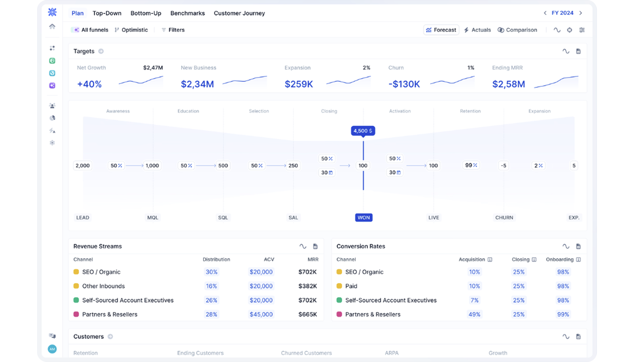
Task: Open Settings gear at sidebar bottom
Action: click(x=52, y=143)
